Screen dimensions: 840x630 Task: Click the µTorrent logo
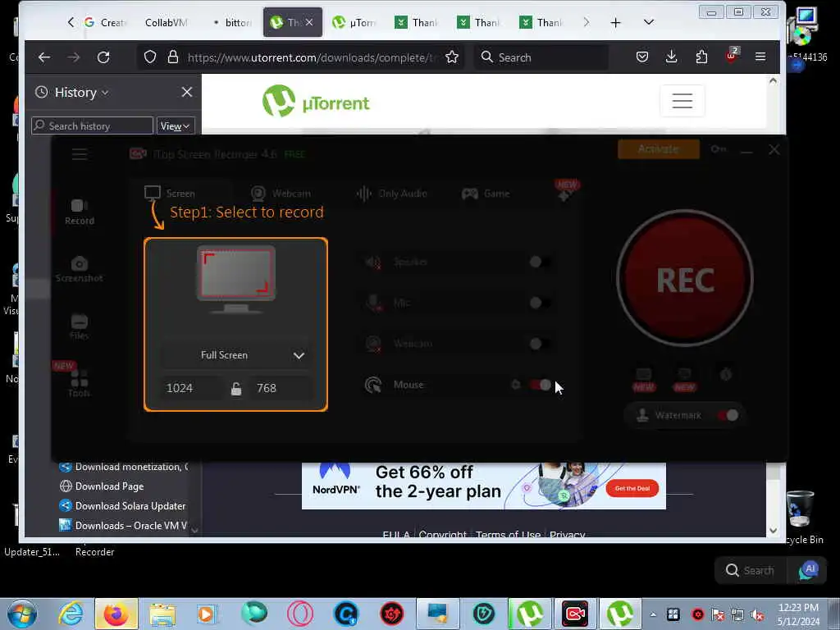tap(316, 101)
